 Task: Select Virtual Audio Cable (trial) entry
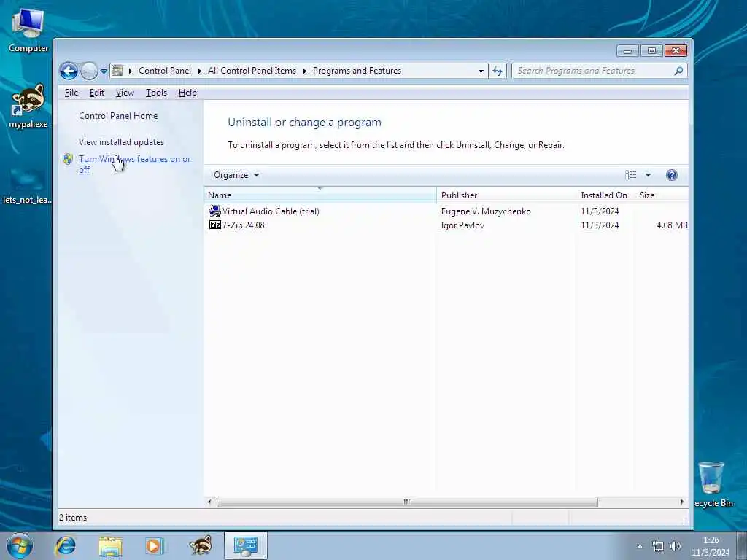coord(271,211)
